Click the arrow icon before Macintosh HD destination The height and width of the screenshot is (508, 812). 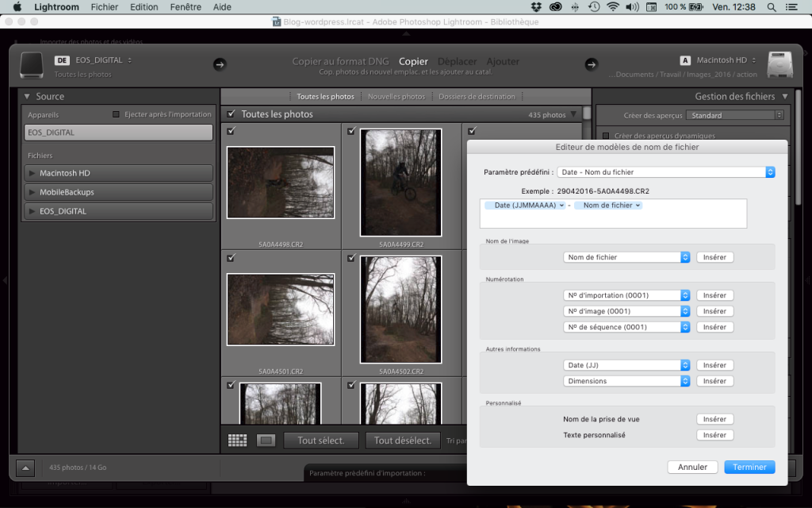coord(592,64)
